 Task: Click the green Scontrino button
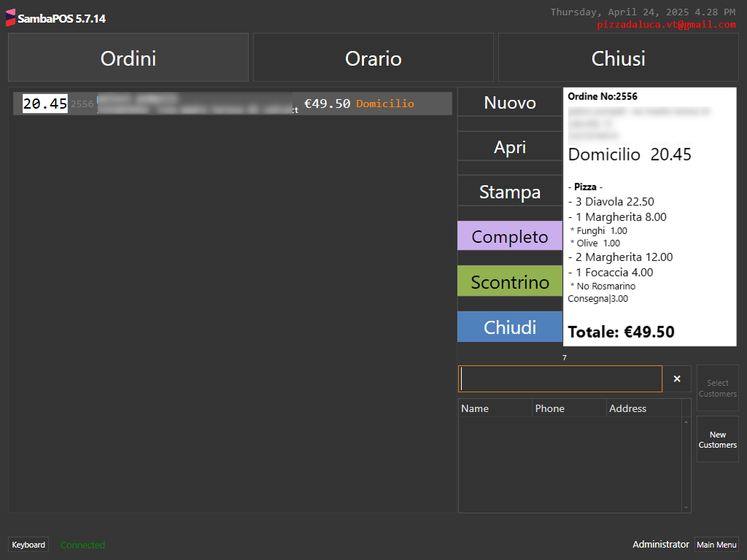pos(510,281)
